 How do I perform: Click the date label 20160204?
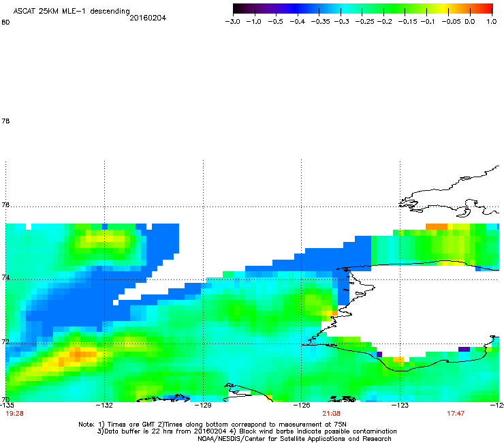click(148, 18)
